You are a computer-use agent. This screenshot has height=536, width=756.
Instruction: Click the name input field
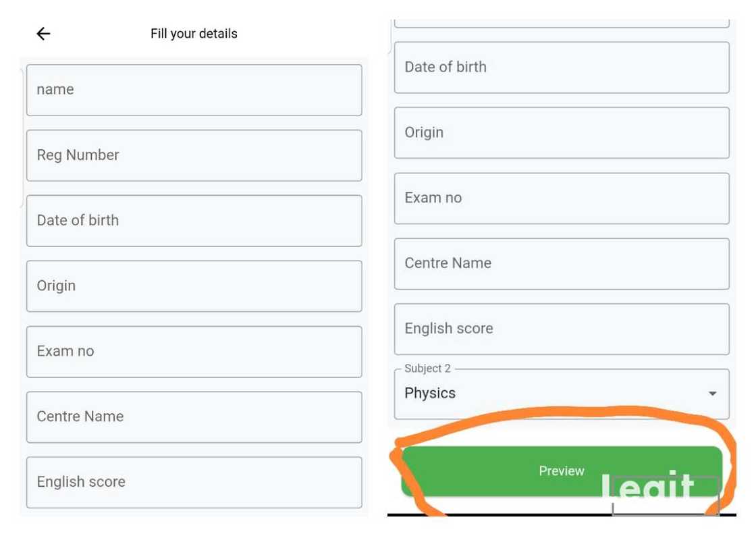point(194,90)
